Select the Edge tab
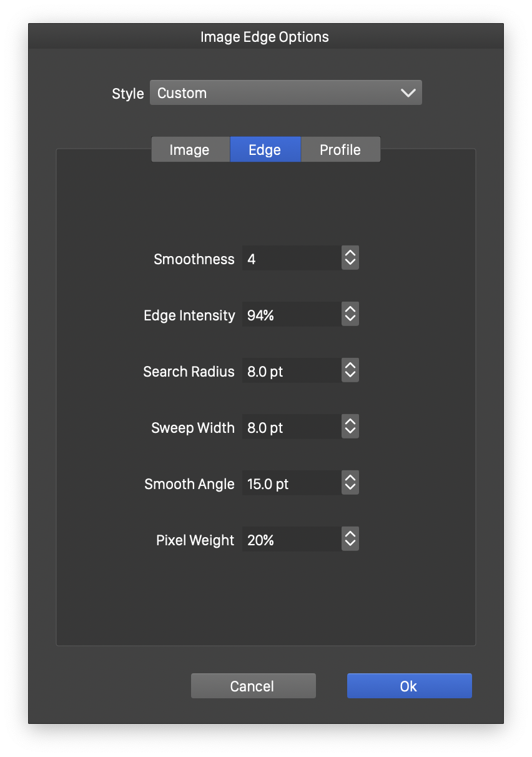This screenshot has height=757, width=532. (265, 150)
